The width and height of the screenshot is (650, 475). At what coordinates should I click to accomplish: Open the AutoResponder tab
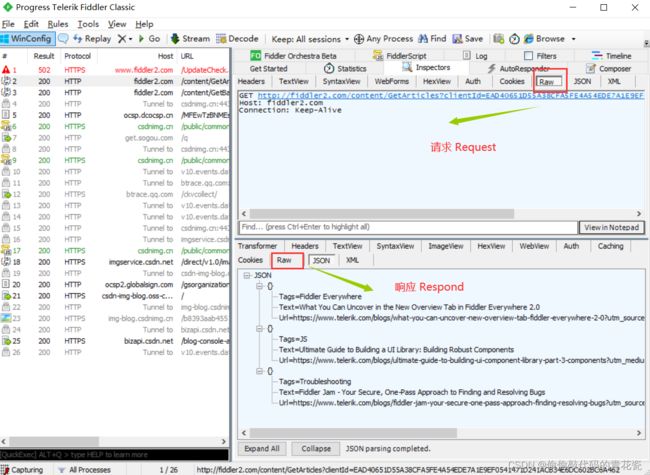(x=518, y=68)
